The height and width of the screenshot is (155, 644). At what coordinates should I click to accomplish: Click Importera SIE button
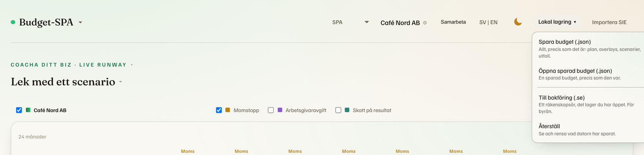[609, 22]
